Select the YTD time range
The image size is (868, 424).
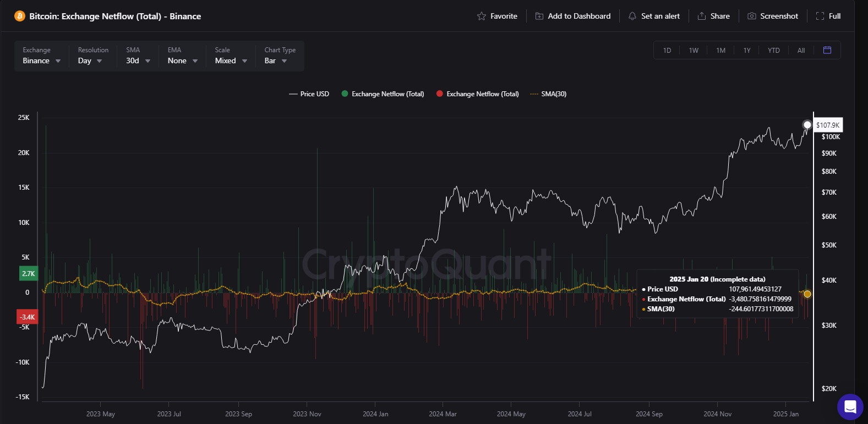click(774, 51)
